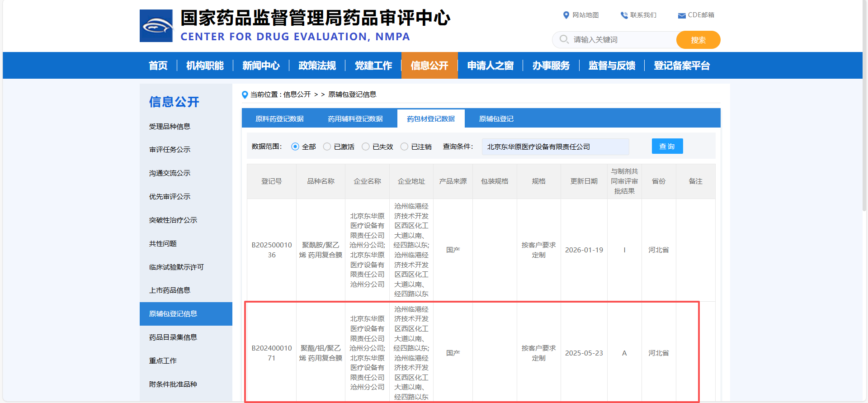Image resolution: width=868 pixels, height=403 pixels.
Task: Open the 办事服务 navigation menu
Action: coord(551,66)
